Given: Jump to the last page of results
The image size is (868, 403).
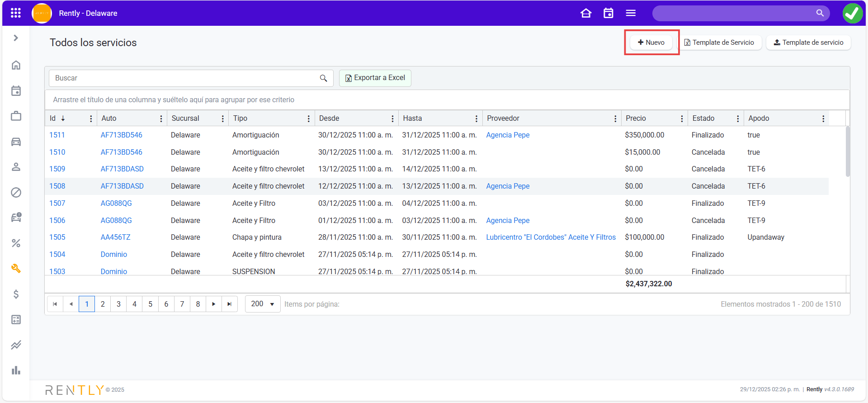Looking at the screenshot, I should pyautogui.click(x=230, y=304).
